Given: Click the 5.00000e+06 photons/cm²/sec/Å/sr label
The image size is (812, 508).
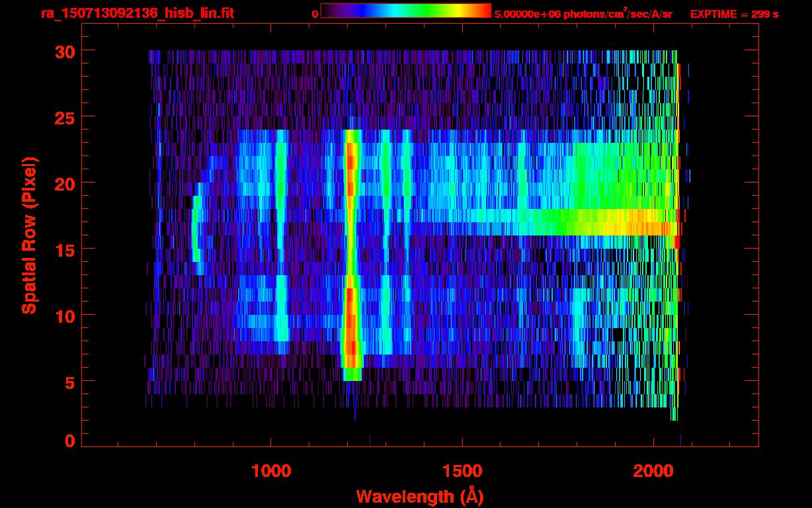Looking at the screenshot, I should (583, 13).
